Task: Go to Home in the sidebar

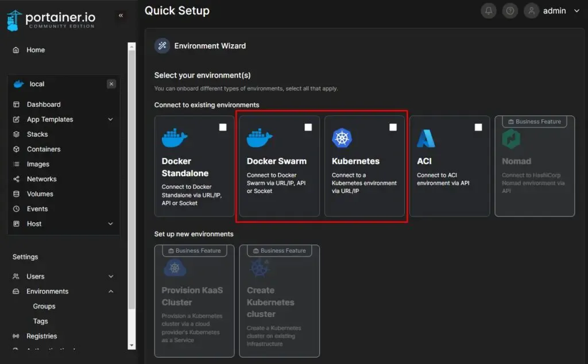Action: pos(35,50)
